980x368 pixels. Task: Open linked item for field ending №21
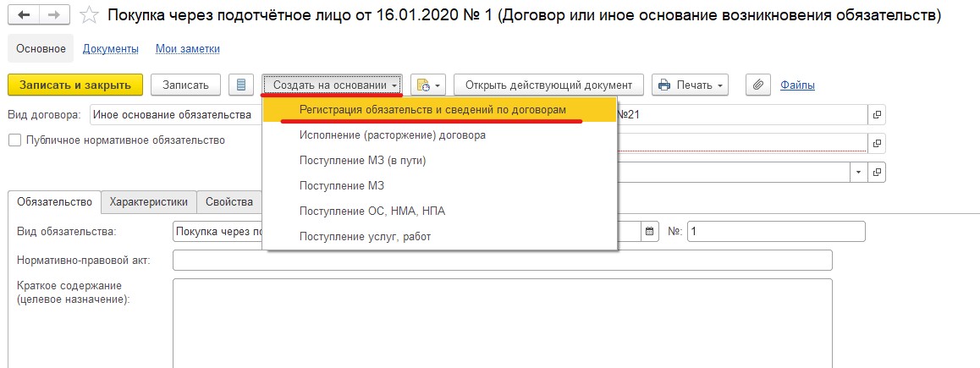click(877, 115)
